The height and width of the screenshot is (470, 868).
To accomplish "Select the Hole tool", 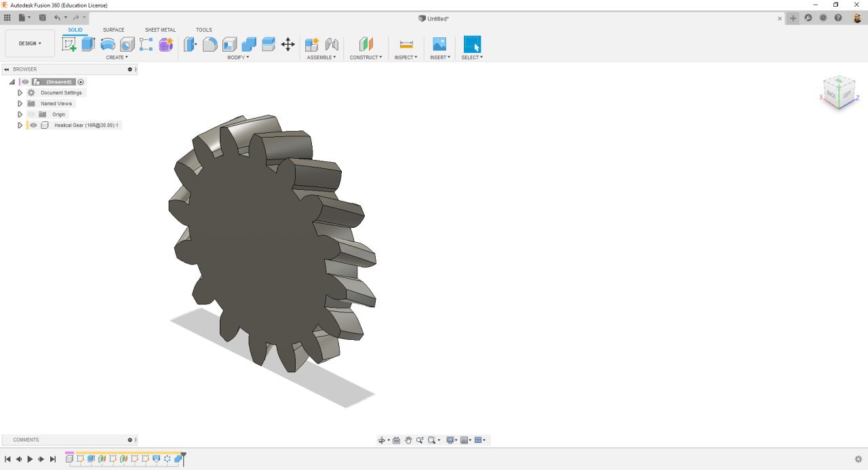I will (x=127, y=44).
